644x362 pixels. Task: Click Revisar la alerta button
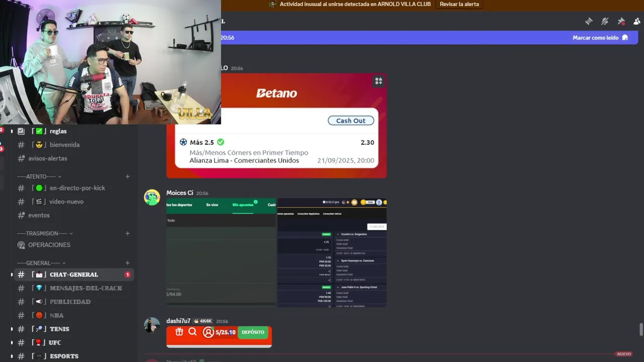coord(459,4)
